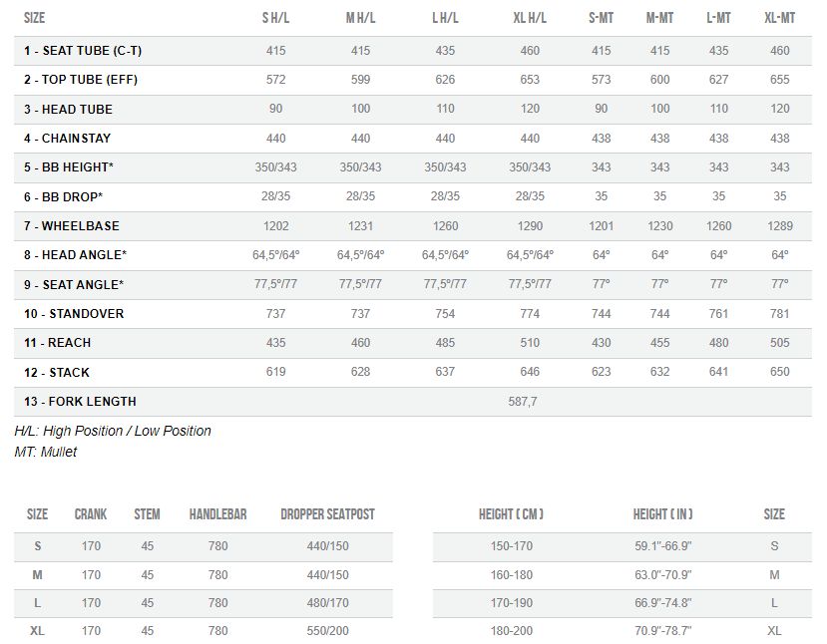Click the HANDLEBAR column header
827x644 pixels.
point(217,513)
